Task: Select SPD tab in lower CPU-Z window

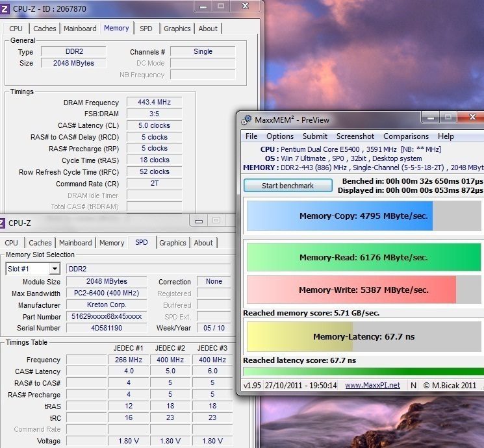Action: (x=142, y=243)
